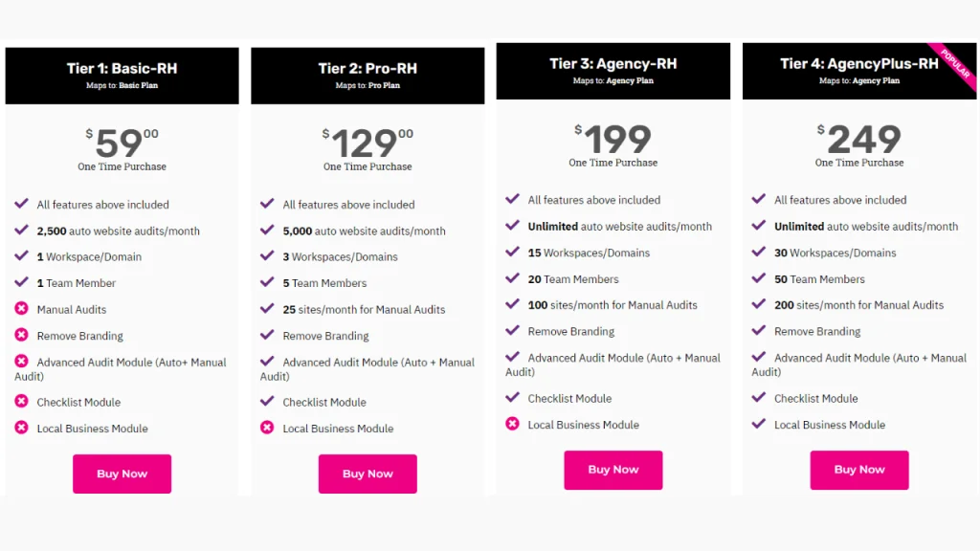This screenshot has height=551, width=980.
Task: Choose Buy Now for Tier 3 Agency-RH
Action: pos(612,470)
